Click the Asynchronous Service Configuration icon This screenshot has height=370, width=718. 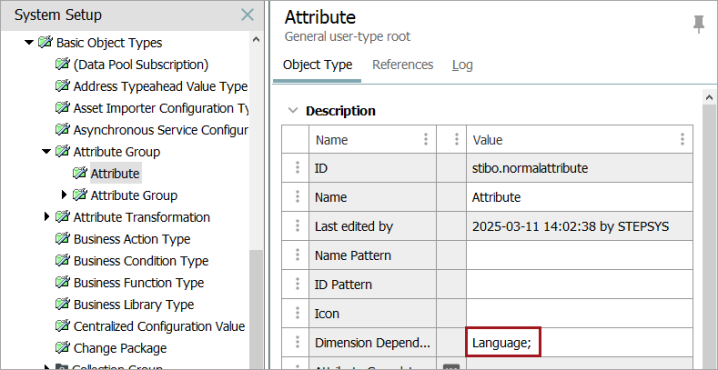[x=63, y=130]
